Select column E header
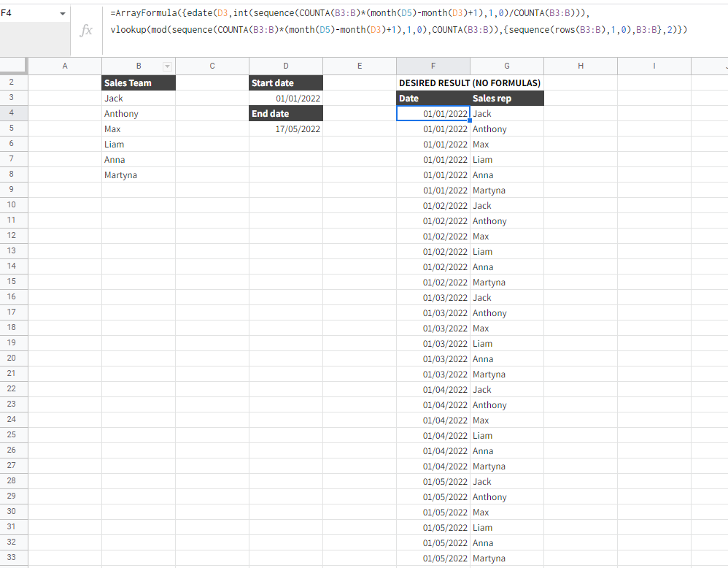 pos(360,66)
